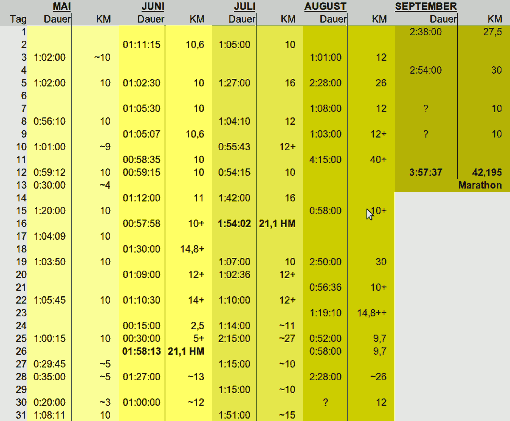The height and width of the screenshot is (421, 510).
Task: Select the cell with 01:12:00
Action: tap(141, 198)
